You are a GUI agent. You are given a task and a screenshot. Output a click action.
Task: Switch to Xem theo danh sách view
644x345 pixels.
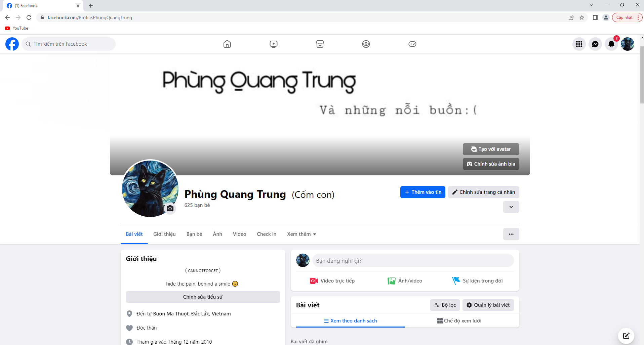pos(350,321)
